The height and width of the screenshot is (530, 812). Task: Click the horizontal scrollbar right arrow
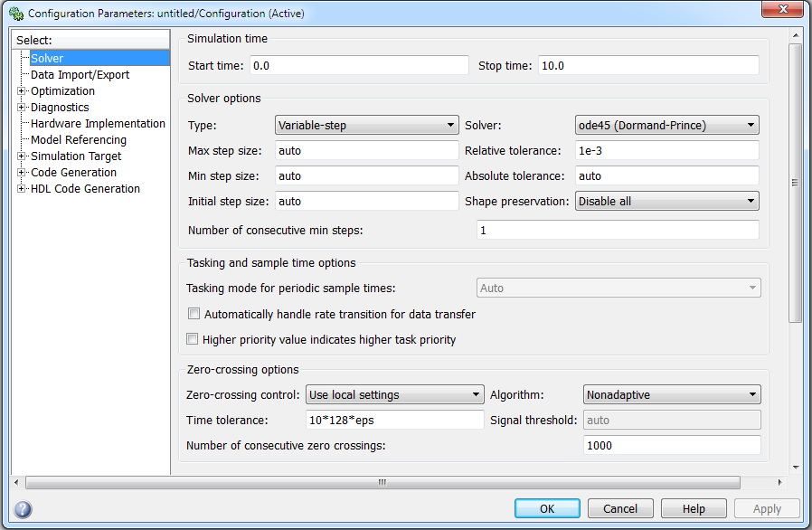(779, 482)
